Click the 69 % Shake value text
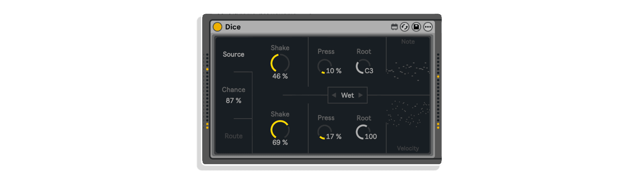Screen dimensions: 644x185 point(280,142)
